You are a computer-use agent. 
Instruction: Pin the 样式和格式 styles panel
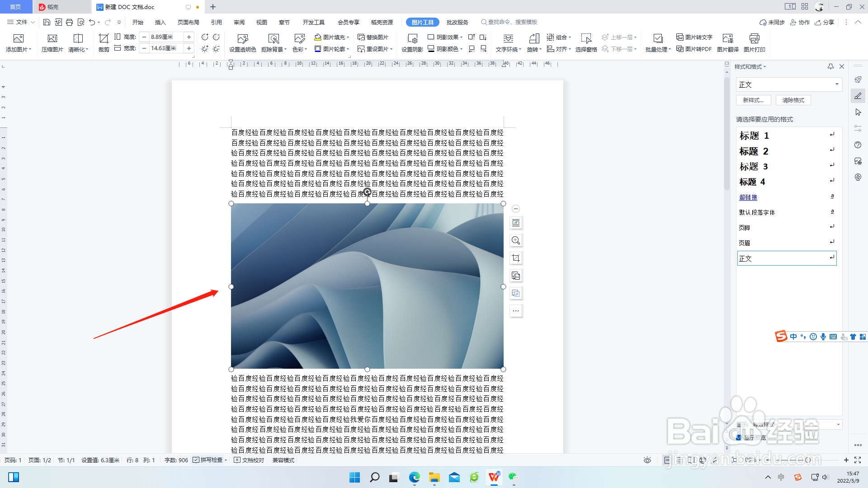(830, 66)
